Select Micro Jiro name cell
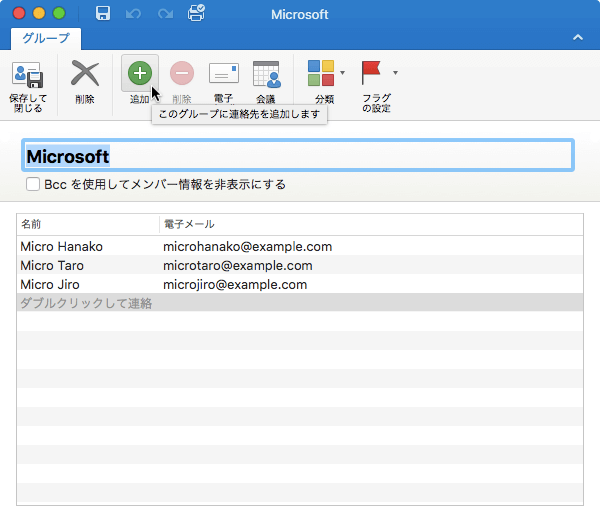 50,285
